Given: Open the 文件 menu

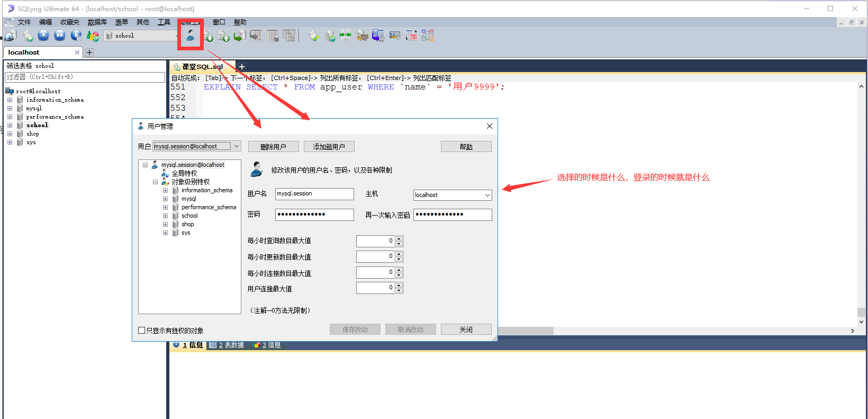Looking at the screenshot, I should tap(24, 22).
